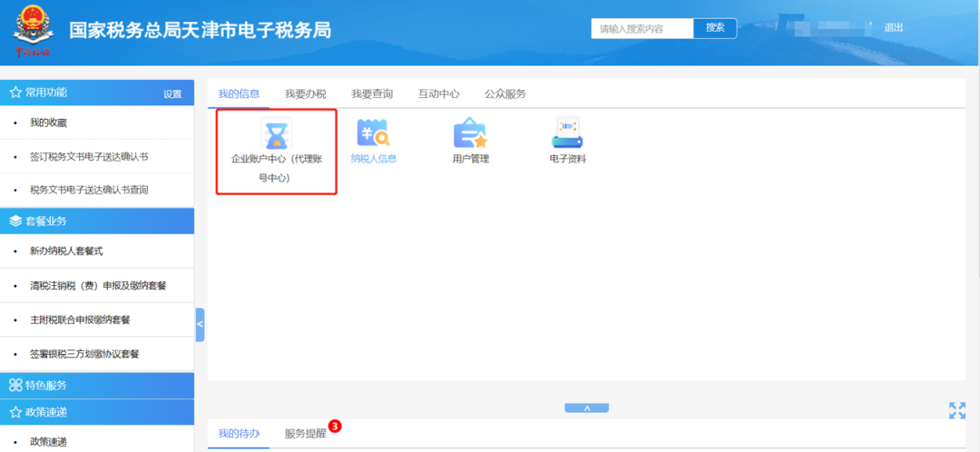Expand the 特色服务 section
980x452 pixels.
97,385
